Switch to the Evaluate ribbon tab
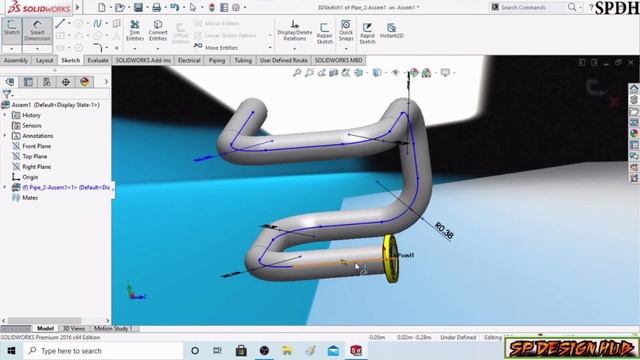 [x=98, y=60]
